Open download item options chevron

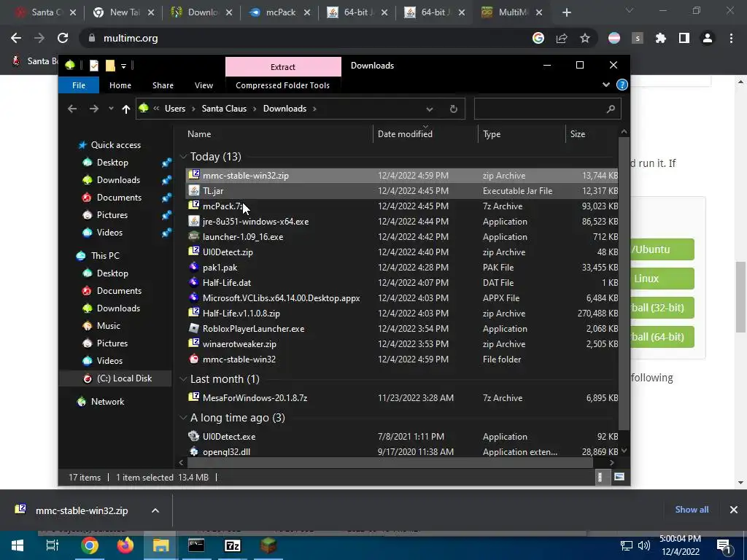tap(155, 510)
